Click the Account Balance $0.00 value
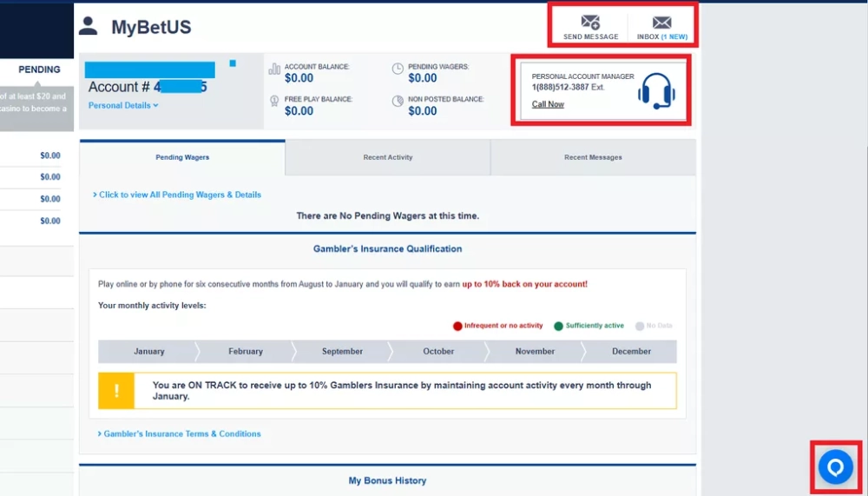 point(299,78)
